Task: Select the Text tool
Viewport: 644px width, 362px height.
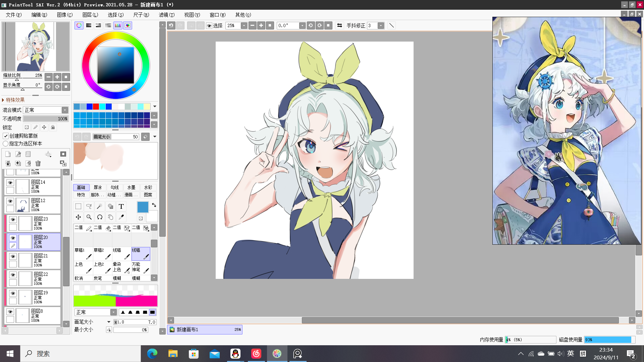Action: tap(121, 206)
